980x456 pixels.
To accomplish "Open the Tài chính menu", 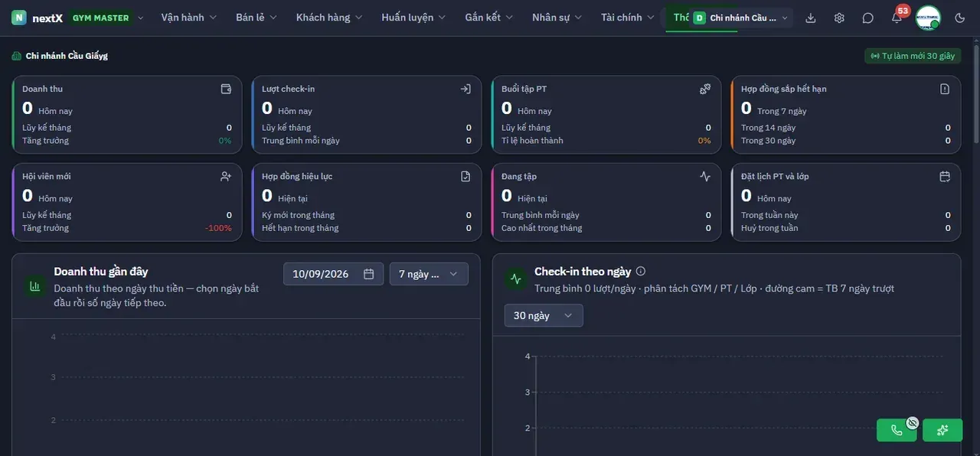I will tap(628, 18).
